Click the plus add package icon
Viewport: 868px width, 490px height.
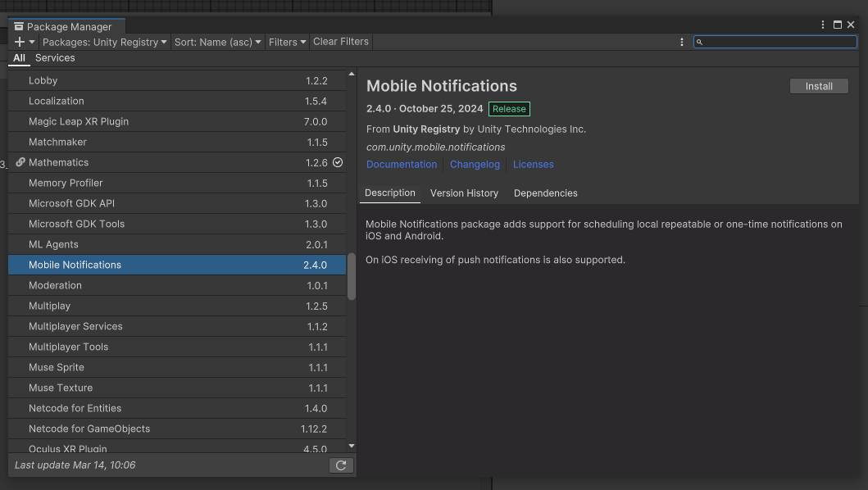20,42
